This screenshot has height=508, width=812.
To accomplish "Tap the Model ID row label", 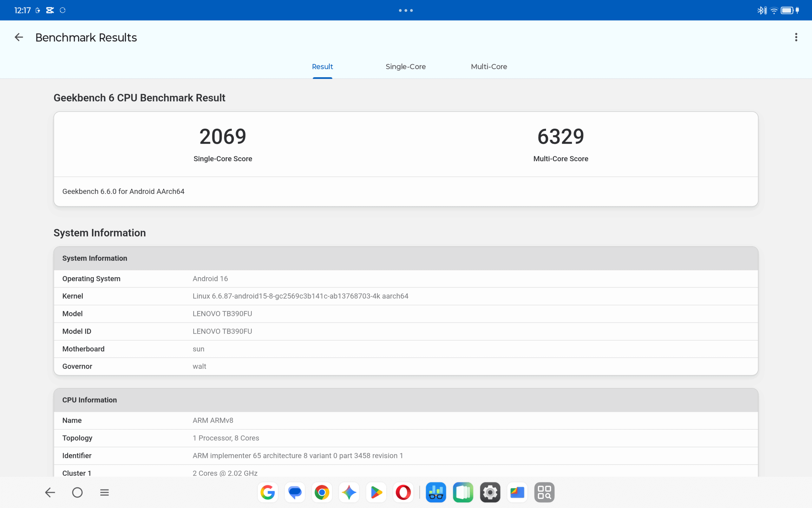I will tap(76, 331).
